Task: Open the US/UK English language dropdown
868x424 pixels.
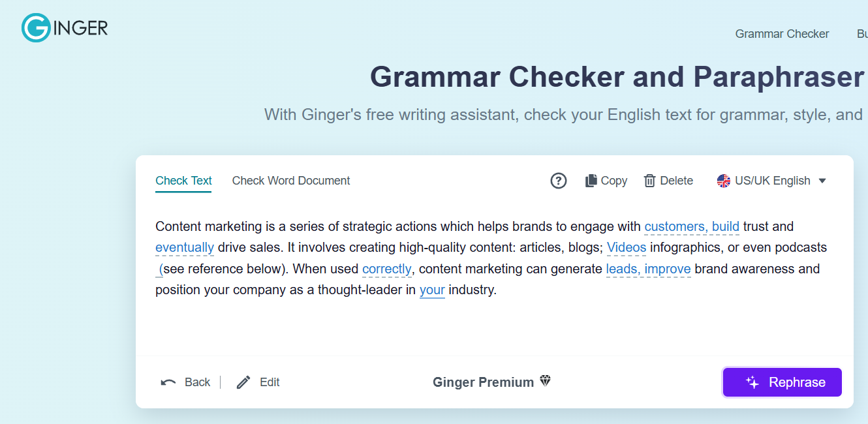Action: pyautogui.click(x=773, y=181)
